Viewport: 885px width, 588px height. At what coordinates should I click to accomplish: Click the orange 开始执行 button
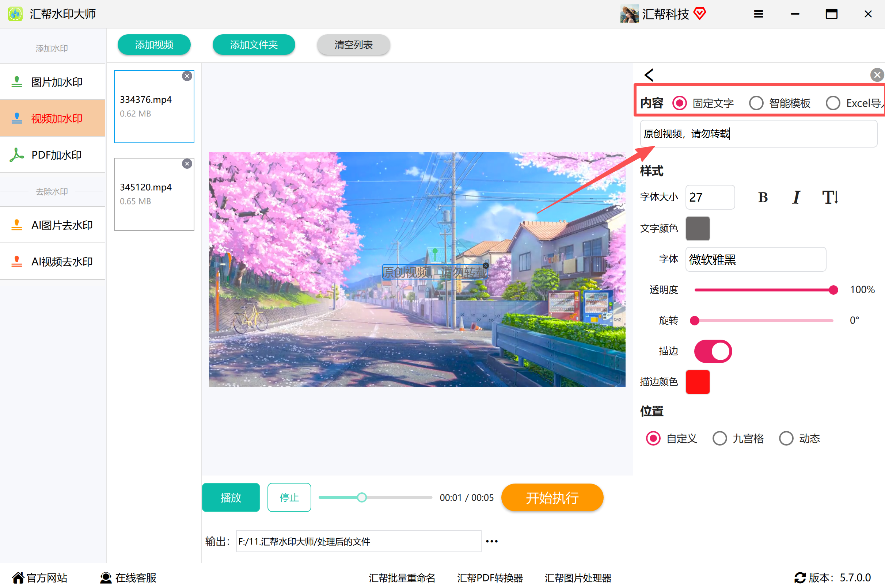point(552,498)
